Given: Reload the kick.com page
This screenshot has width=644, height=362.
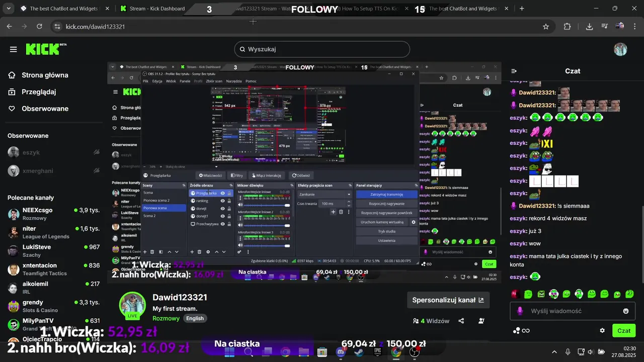Looking at the screenshot, I should pyautogui.click(x=39, y=27).
